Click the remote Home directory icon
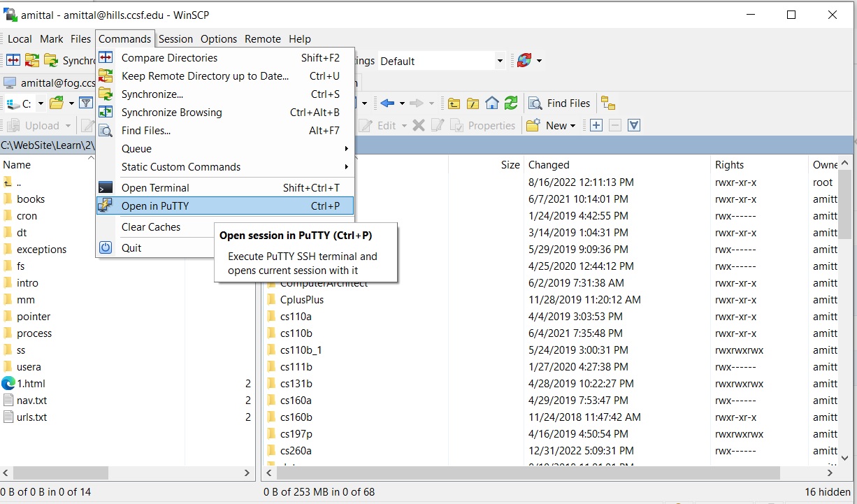The image size is (857, 504). coord(492,103)
